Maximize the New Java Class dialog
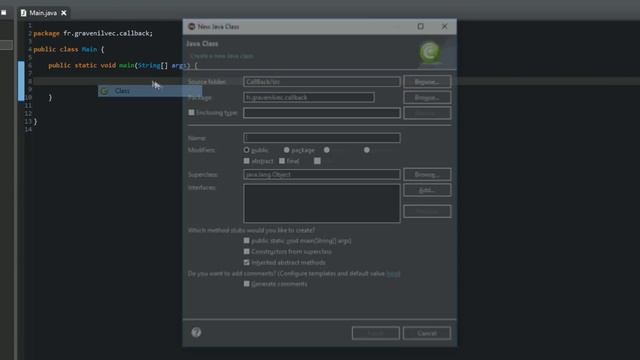 [x=420, y=27]
